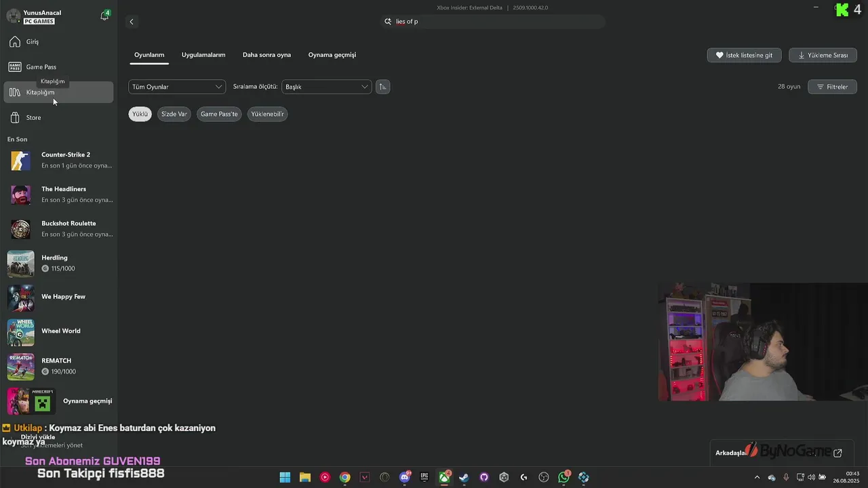
Task: Switch to the Uygulamalarım tab
Action: point(203,55)
